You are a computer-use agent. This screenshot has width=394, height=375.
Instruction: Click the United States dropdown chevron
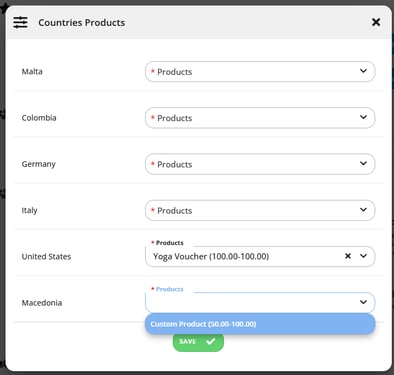[363, 256]
